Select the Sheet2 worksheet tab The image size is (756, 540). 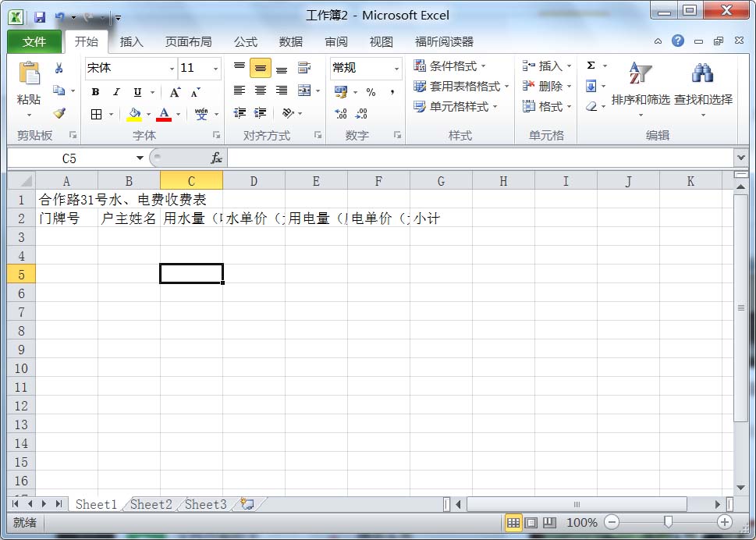pos(151,504)
